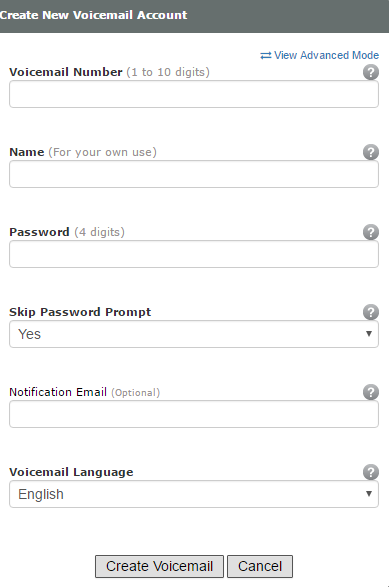Click swap arrows icon before View Advanced Mode
Viewport: 389px width, 587px height.
click(x=265, y=55)
